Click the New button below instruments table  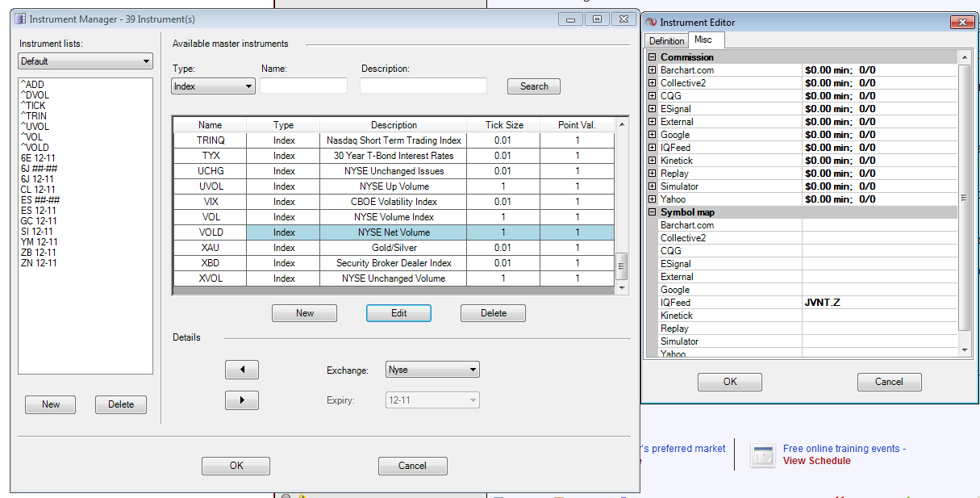click(305, 313)
